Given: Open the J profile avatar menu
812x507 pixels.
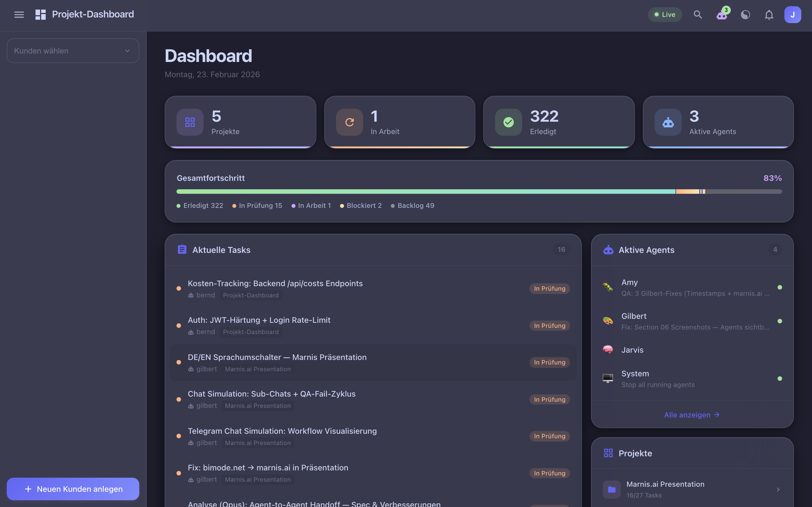Looking at the screenshot, I should tap(793, 14).
